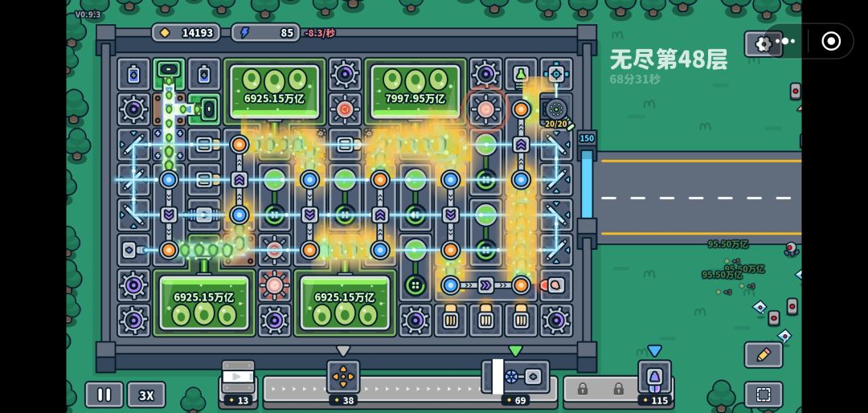Select the turret showing 20/20

coord(556,109)
